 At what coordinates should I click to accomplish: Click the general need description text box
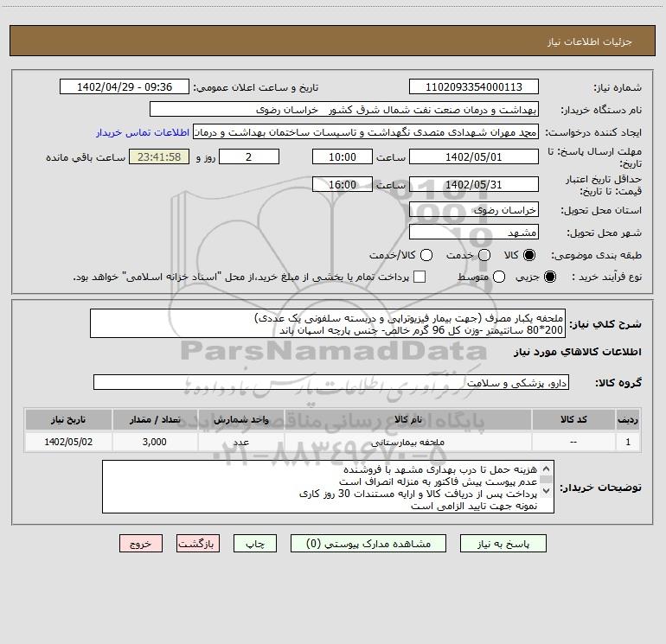[328, 323]
